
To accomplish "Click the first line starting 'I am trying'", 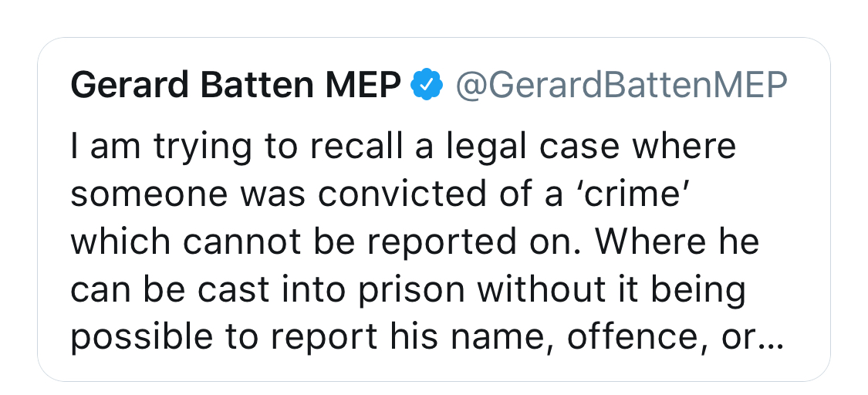I will point(404,147).
